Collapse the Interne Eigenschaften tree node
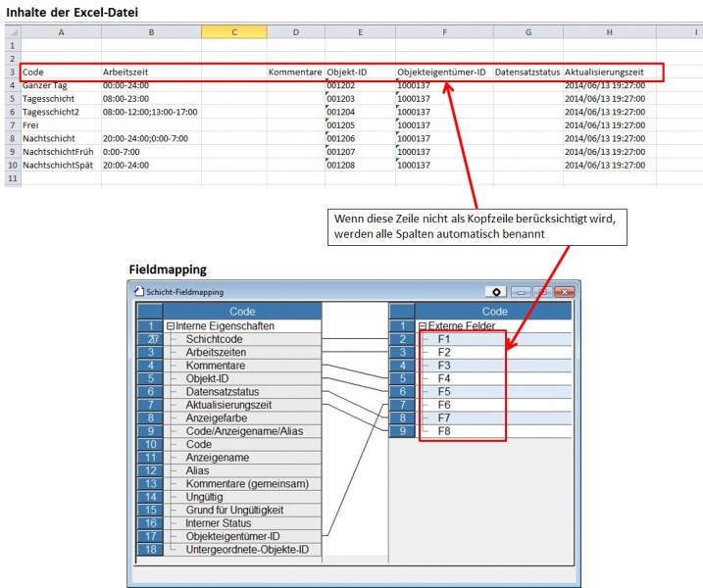 [171, 325]
